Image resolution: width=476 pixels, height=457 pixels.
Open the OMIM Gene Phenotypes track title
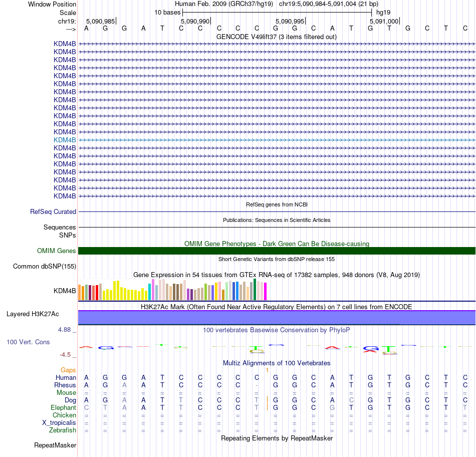tap(277, 244)
